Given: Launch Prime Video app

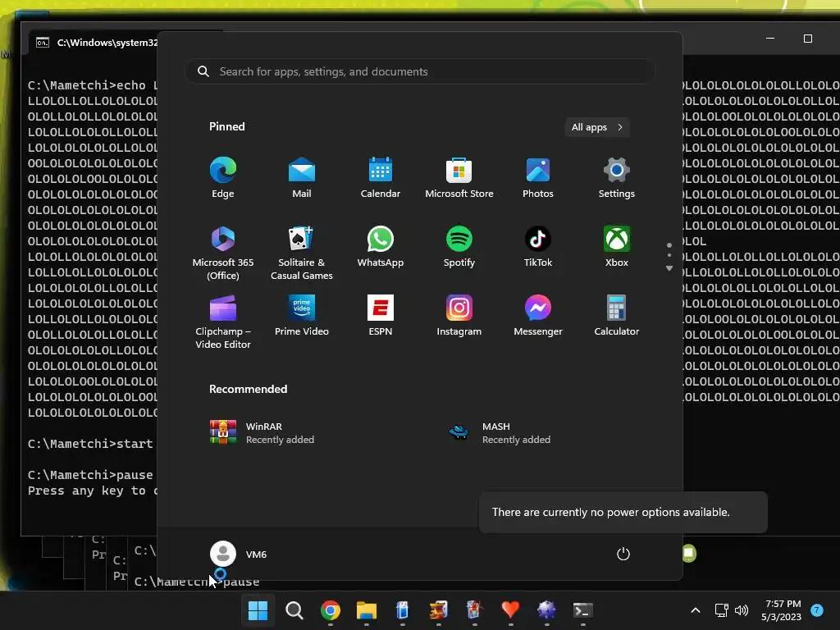Looking at the screenshot, I should (302, 316).
